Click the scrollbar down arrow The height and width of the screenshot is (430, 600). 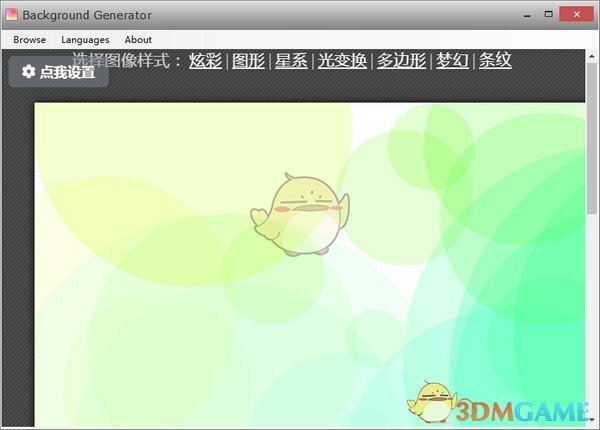(592, 419)
